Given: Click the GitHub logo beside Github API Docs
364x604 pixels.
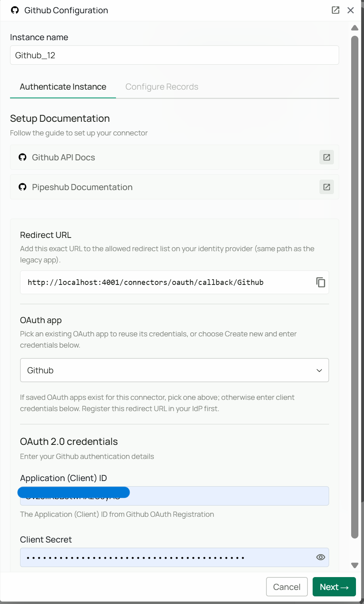Looking at the screenshot, I should point(22,157).
